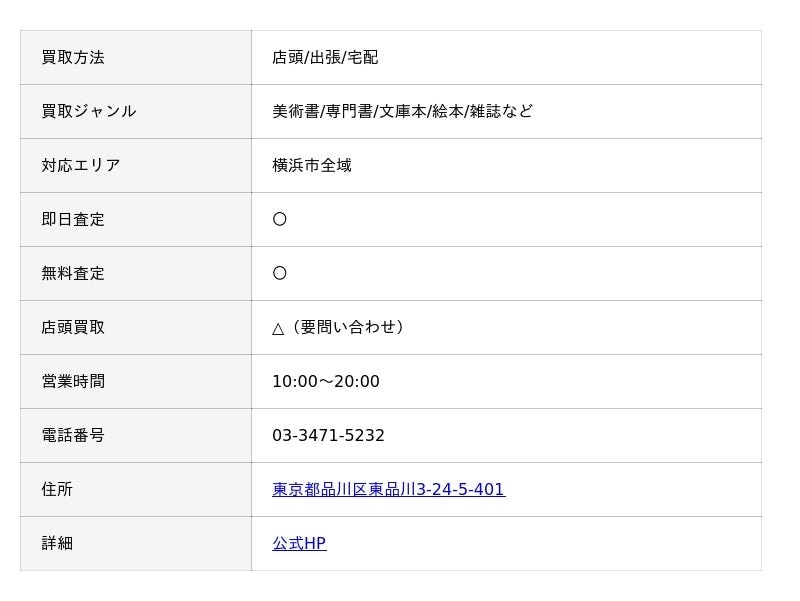This screenshot has width=800, height=601.
Task: Click the 要問い合わせ note text
Action: pos(348,327)
